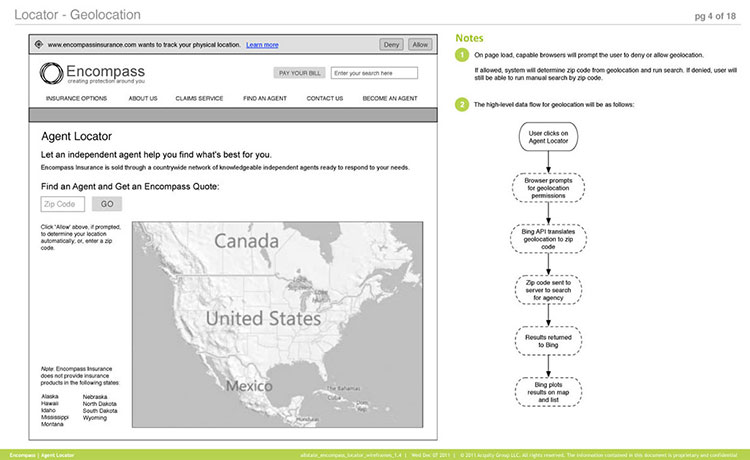Open the INSURANCE OPTIONS menu
This screenshot has height=460, width=750.
pos(77,99)
